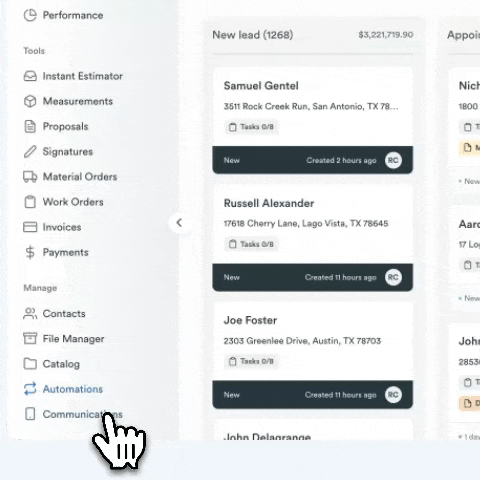480x480 pixels.
Task: Open Samuel Gentel lead card
Action: pyautogui.click(x=313, y=121)
